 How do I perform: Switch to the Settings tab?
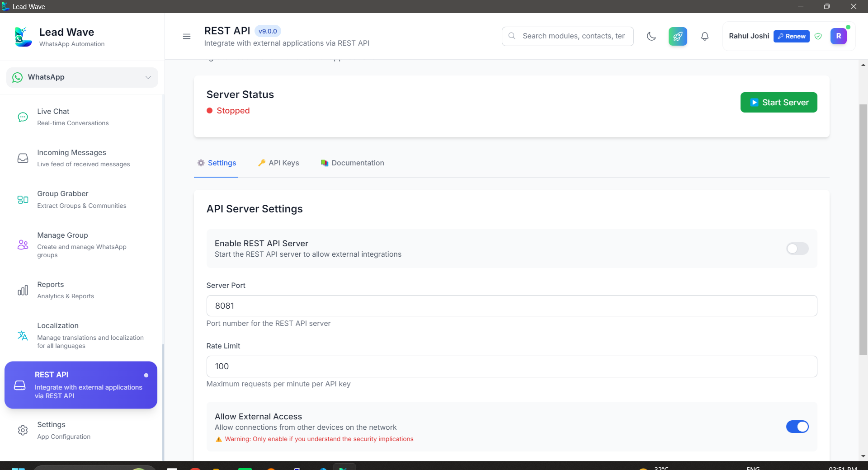pyautogui.click(x=216, y=163)
